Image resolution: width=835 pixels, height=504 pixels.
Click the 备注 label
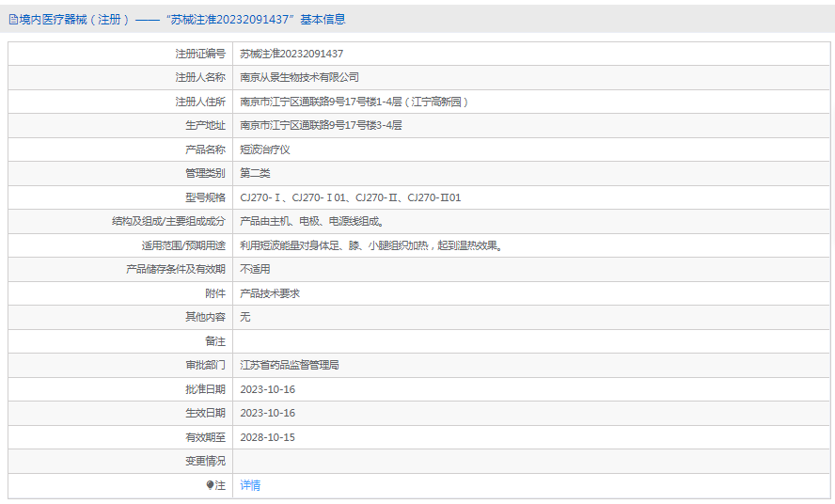pos(215,341)
